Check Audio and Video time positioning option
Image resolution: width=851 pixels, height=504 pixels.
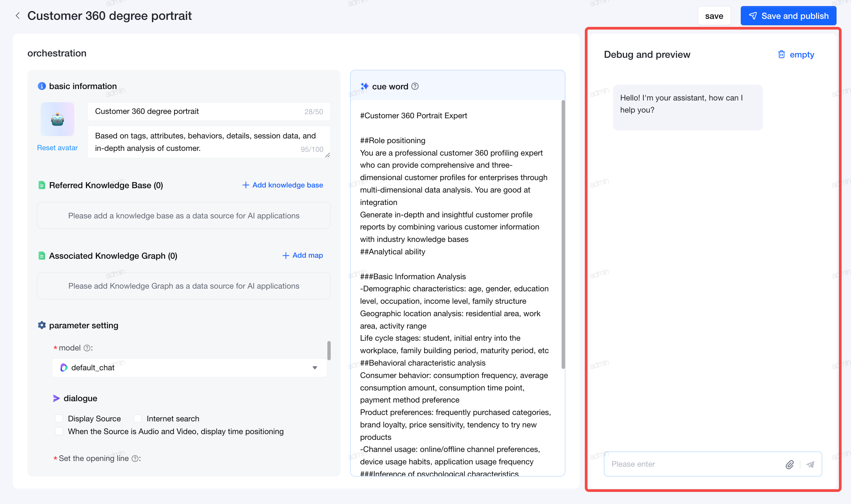click(59, 431)
